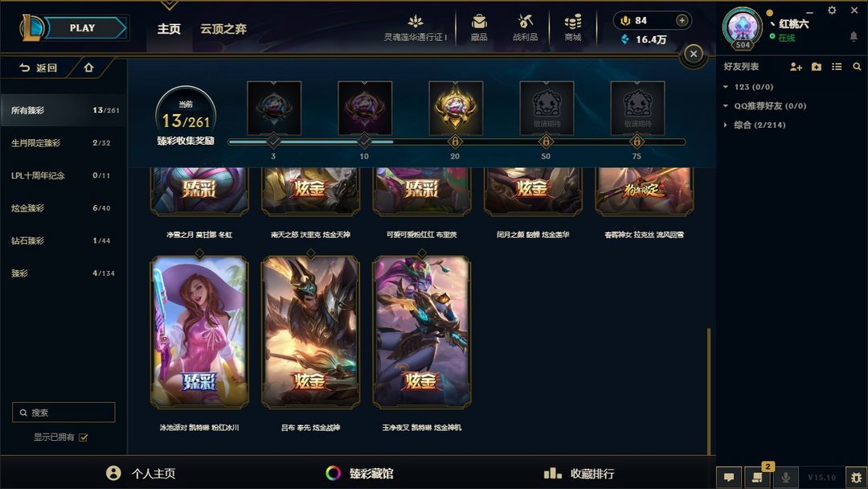Open the notification bell icon
Screen dimensions: 868x489
pos(854,36)
